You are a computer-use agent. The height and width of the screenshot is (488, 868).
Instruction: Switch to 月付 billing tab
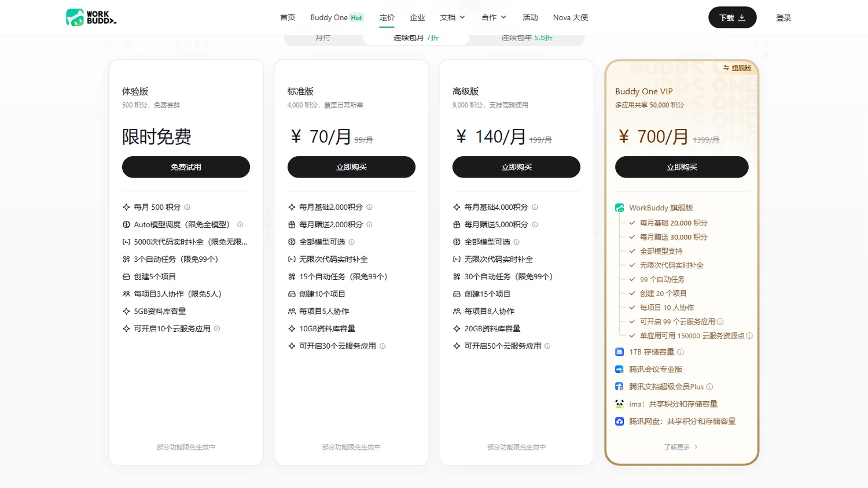(x=323, y=38)
